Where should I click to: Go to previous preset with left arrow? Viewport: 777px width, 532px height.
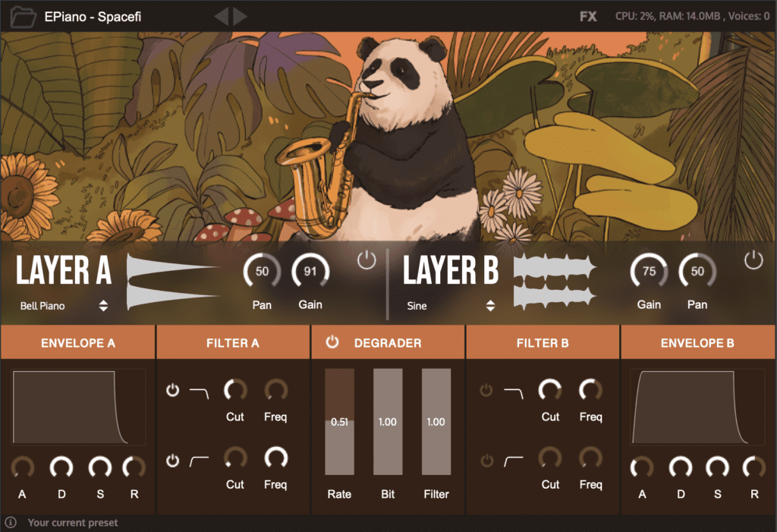[222, 17]
